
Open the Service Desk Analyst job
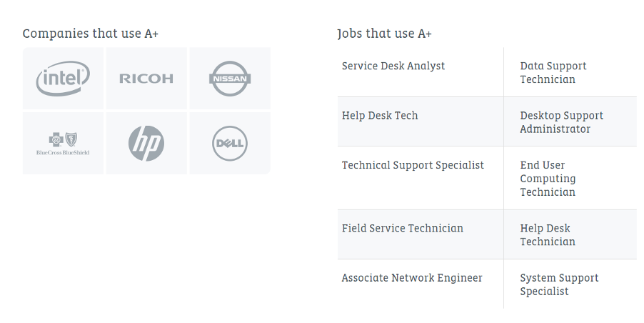tap(393, 66)
